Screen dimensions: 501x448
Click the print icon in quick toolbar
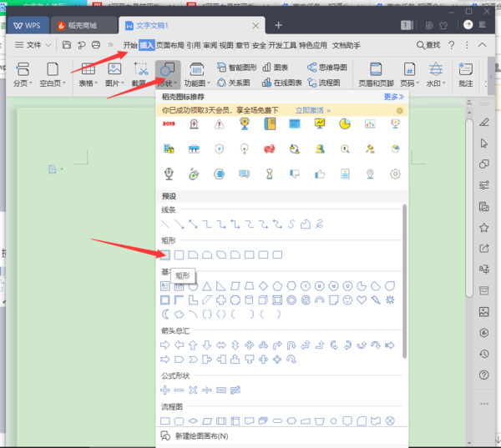(x=96, y=45)
